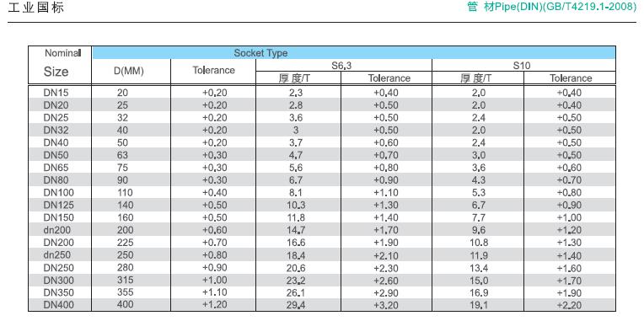Select the DN400 row label
Screen dimensions: 644x321
pyautogui.click(x=57, y=305)
